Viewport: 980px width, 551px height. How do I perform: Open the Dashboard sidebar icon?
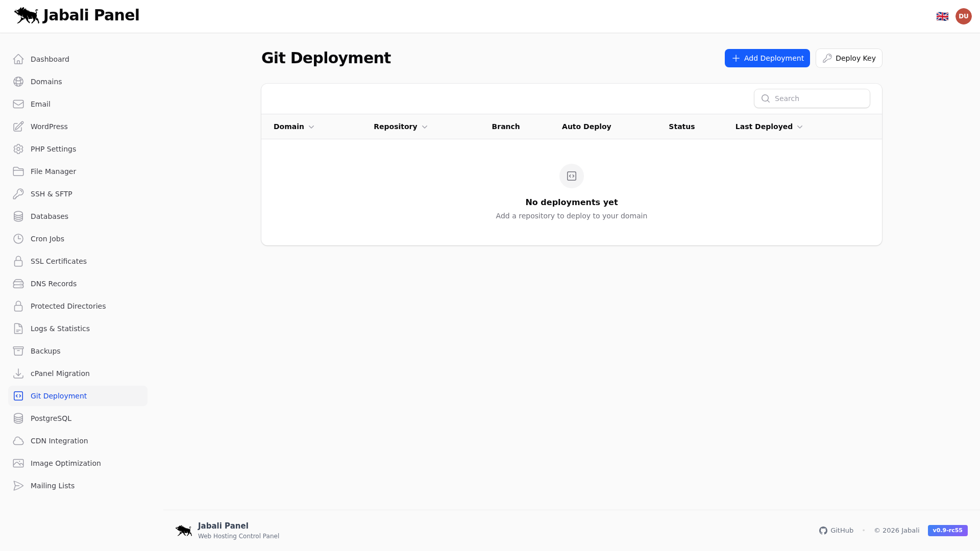[x=18, y=59]
